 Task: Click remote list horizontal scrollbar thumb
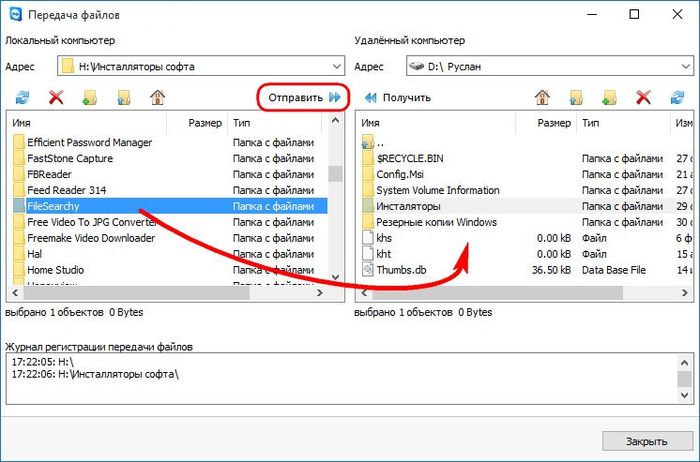point(497,293)
